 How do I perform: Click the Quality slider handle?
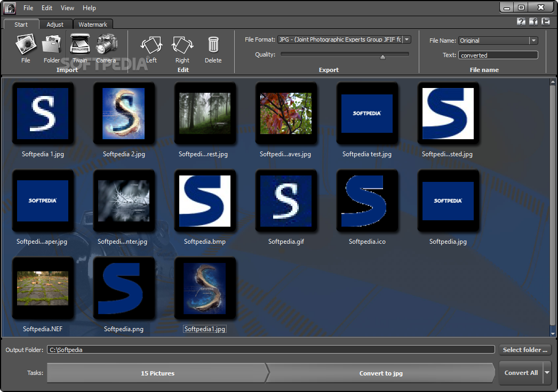pos(382,56)
